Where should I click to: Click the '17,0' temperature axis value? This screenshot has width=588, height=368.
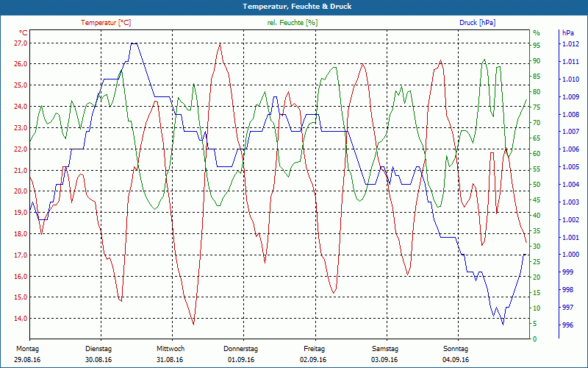tap(21, 255)
